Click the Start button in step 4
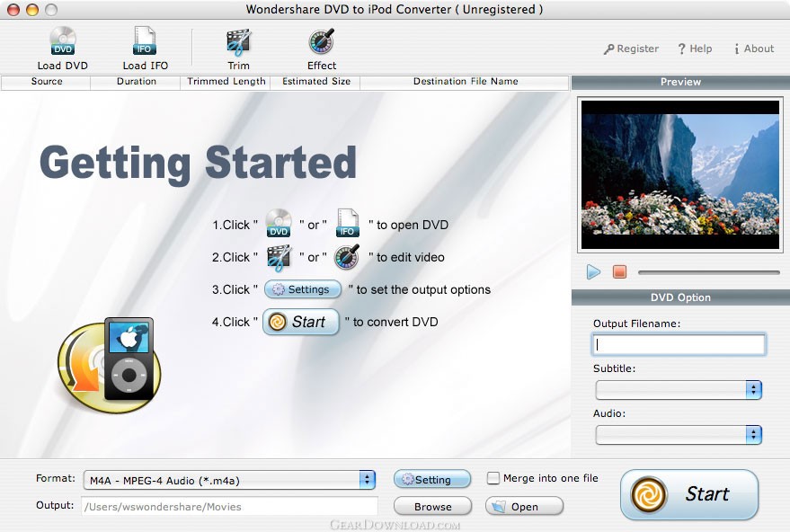The height and width of the screenshot is (532, 790). click(301, 322)
